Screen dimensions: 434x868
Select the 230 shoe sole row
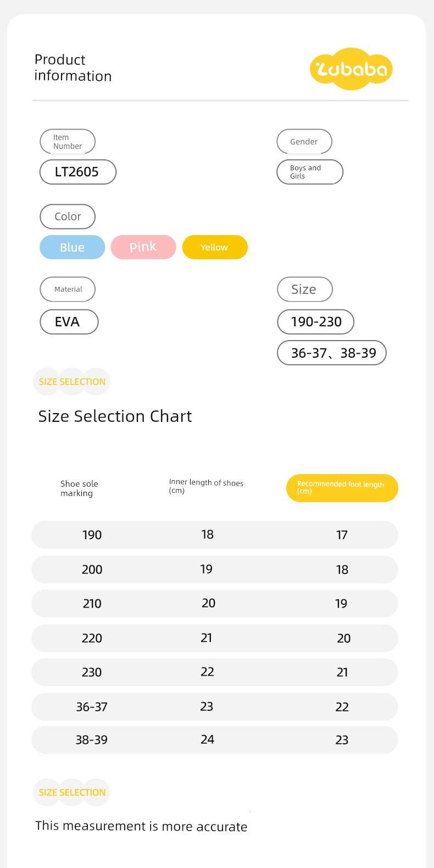215,672
